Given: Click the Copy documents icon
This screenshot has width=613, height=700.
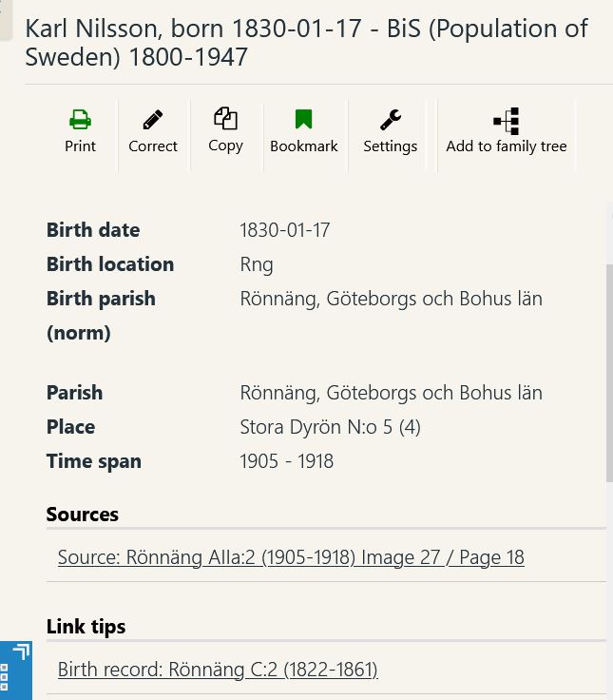Looking at the screenshot, I should 226,118.
